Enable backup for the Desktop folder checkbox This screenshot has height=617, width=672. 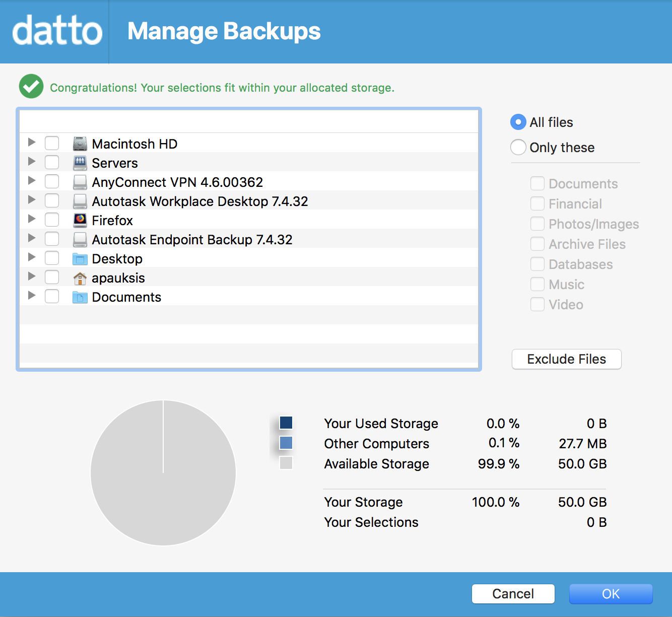coord(52,258)
